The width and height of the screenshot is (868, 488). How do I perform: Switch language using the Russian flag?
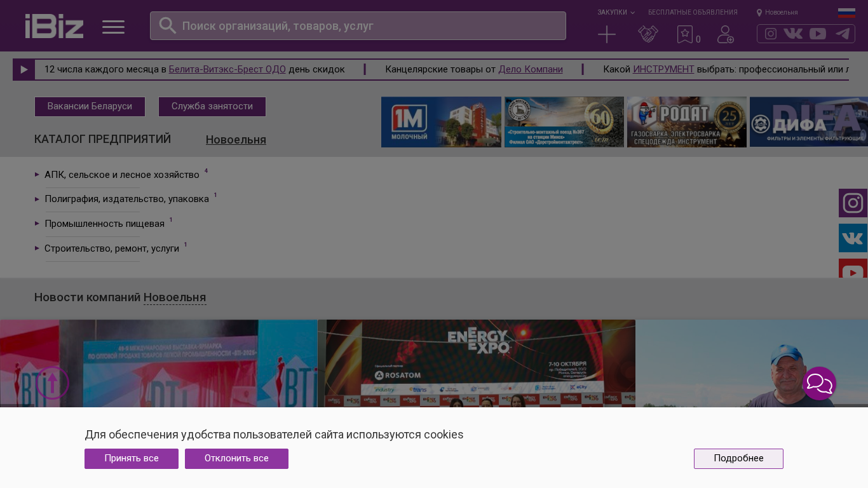coord(846,13)
